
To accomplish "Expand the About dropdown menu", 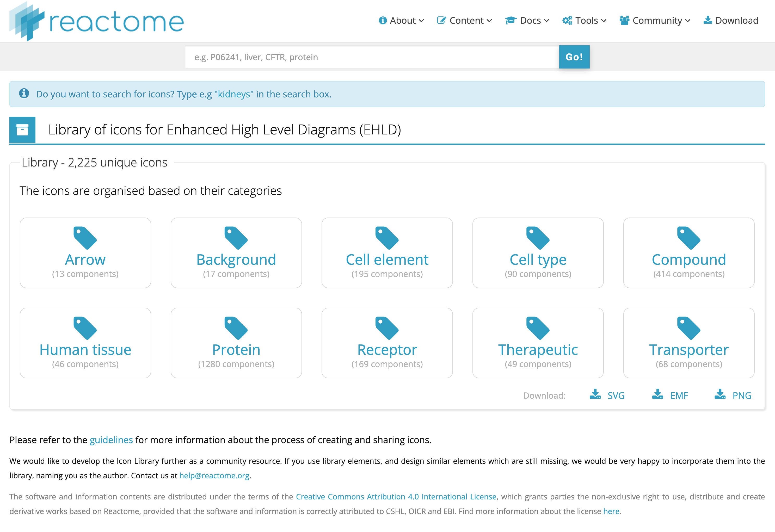I will 402,21.
